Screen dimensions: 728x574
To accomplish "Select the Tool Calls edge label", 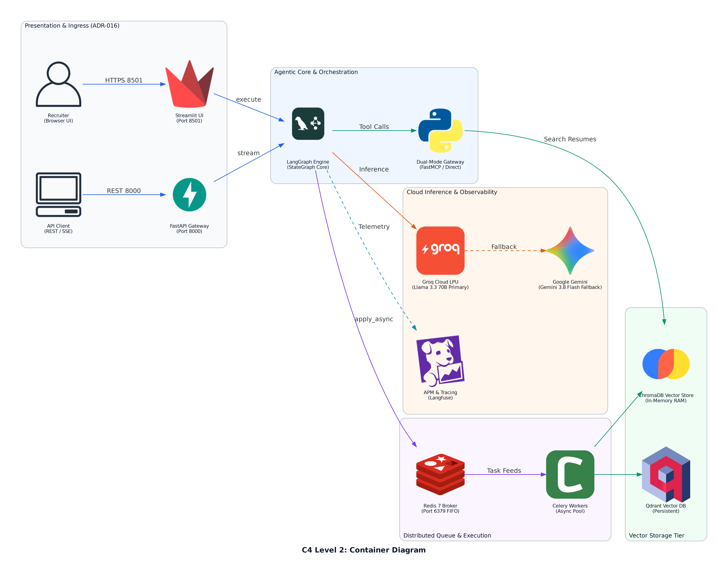I will coord(374,127).
